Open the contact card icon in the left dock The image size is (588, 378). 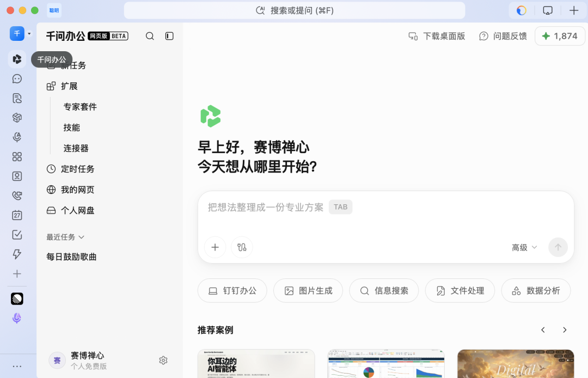coord(17,176)
